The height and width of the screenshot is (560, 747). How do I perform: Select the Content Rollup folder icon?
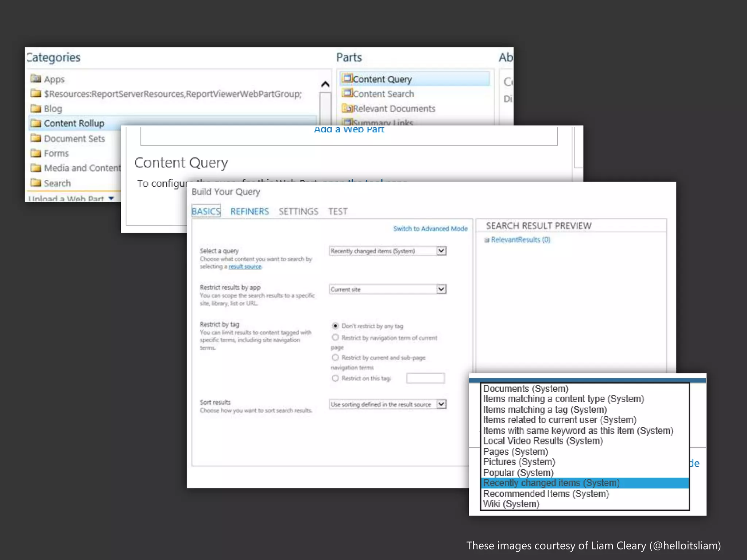36,123
